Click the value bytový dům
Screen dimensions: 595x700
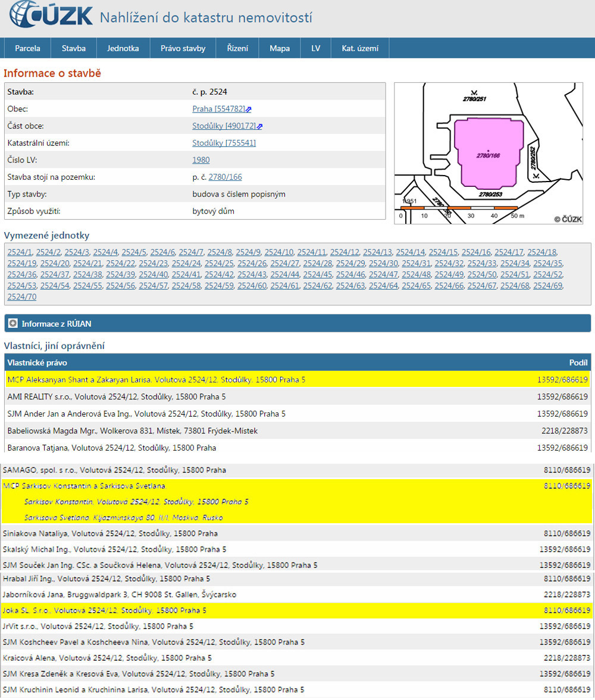pos(214,211)
